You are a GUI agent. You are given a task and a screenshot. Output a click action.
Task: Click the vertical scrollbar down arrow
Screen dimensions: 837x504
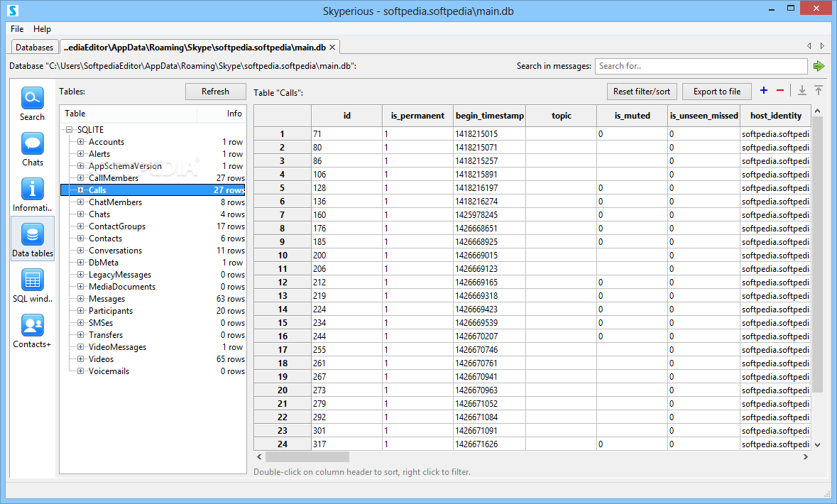click(817, 444)
